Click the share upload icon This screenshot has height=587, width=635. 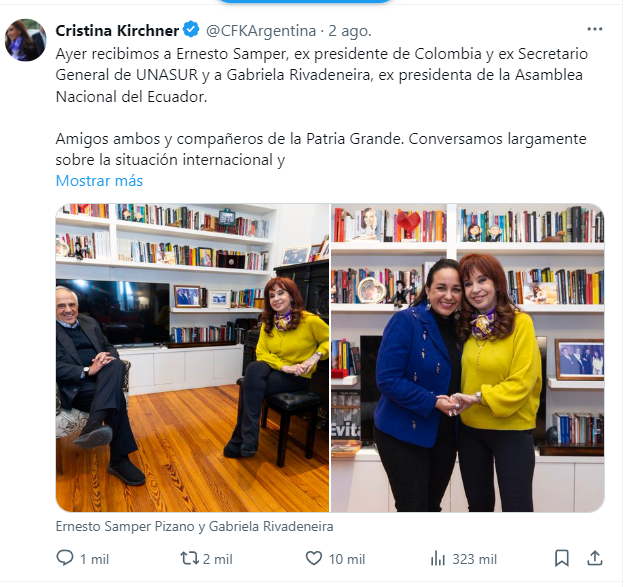595,558
